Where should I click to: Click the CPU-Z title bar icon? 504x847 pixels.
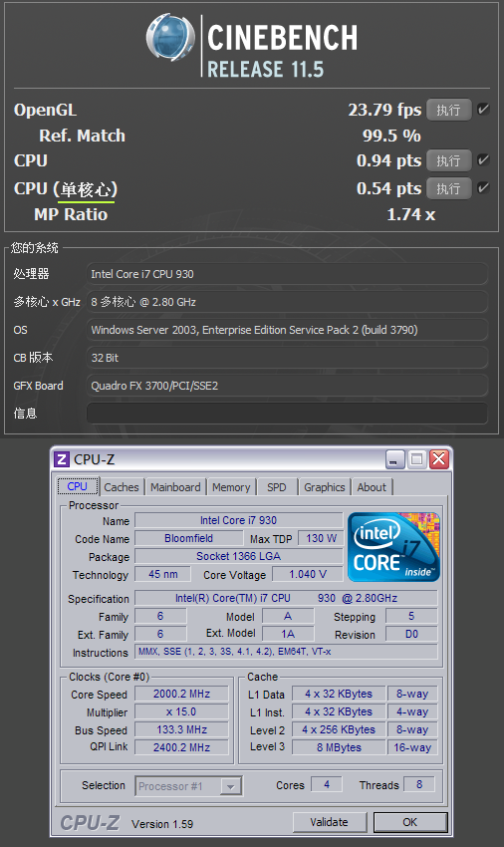point(62,459)
